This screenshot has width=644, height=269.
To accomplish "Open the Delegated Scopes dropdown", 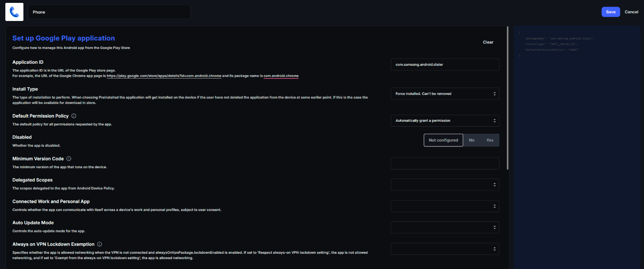I will click(445, 185).
